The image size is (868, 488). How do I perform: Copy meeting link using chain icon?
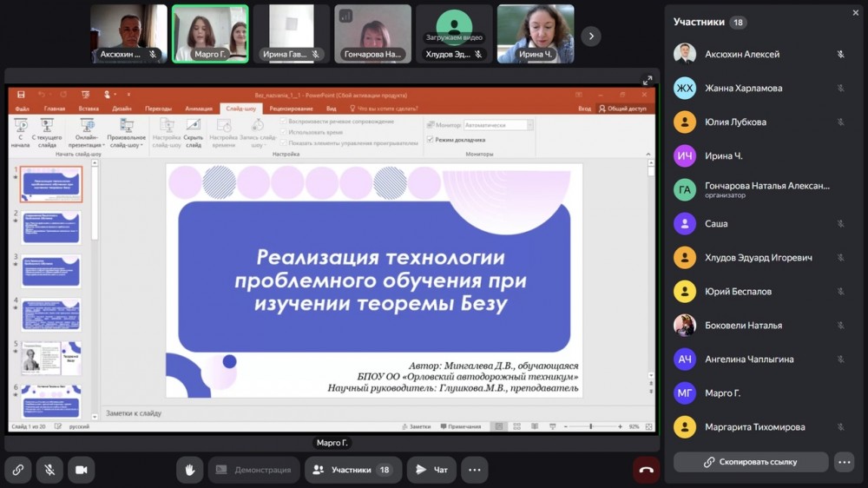pos(17,470)
